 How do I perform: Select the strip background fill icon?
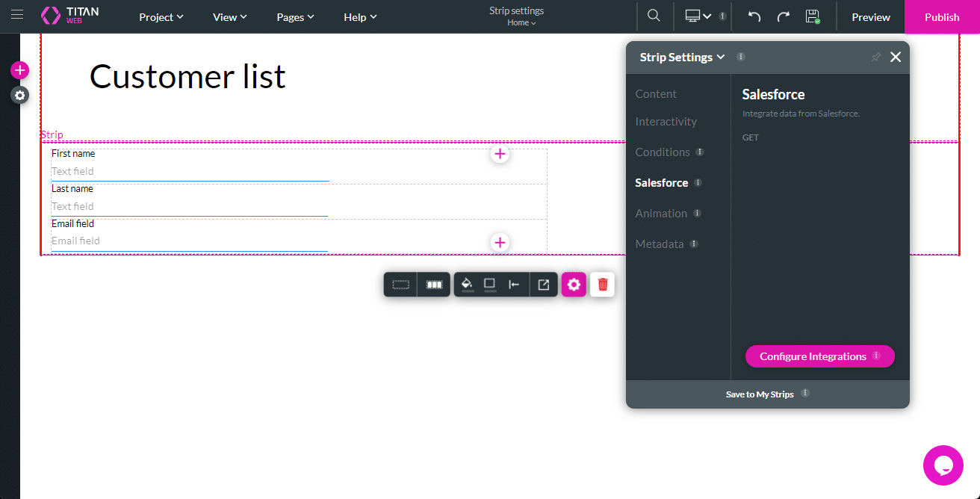coord(467,284)
